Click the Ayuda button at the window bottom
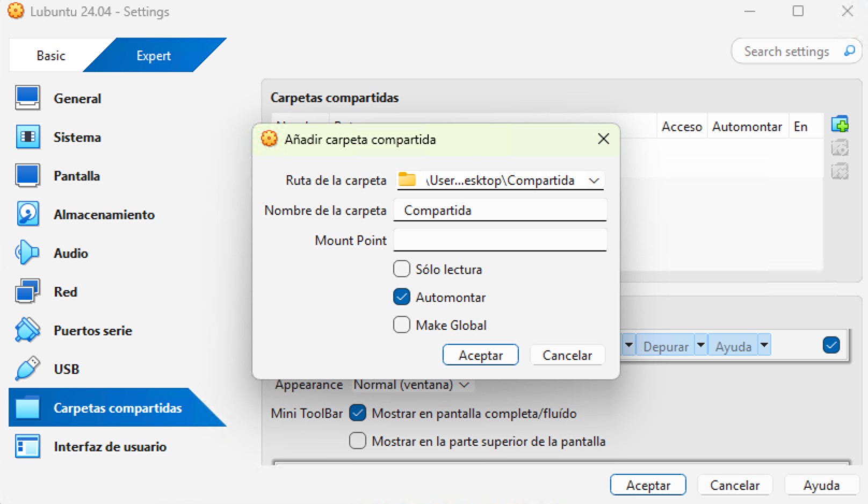 pyautogui.click(x=821, y=485)
